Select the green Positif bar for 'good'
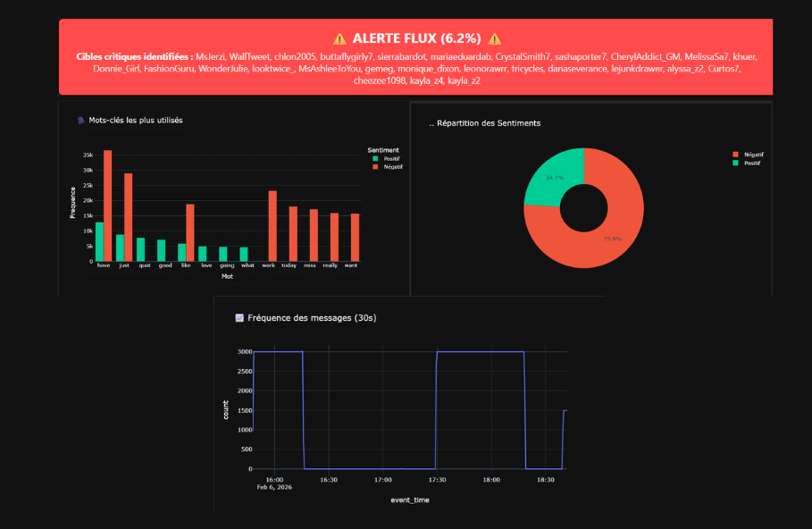Image resolution: width=812 pixels, height=529 pixels. [162, 250]
